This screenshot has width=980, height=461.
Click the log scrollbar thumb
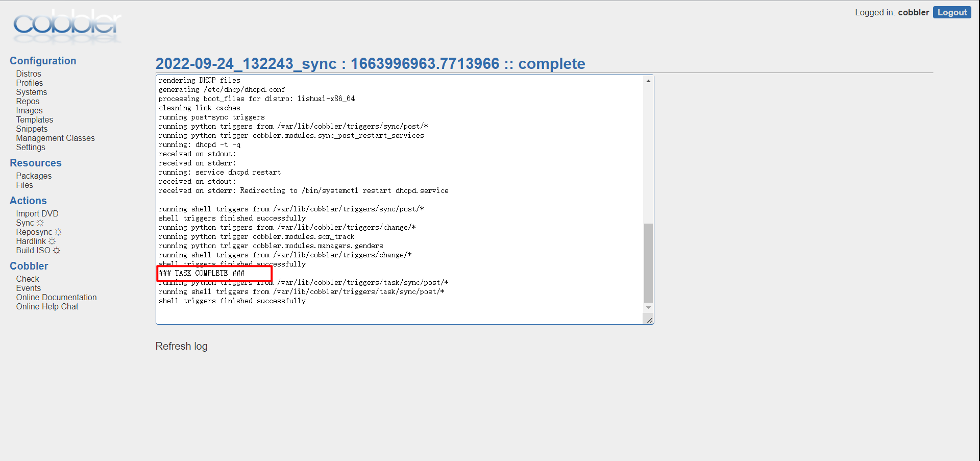[648, 263]
